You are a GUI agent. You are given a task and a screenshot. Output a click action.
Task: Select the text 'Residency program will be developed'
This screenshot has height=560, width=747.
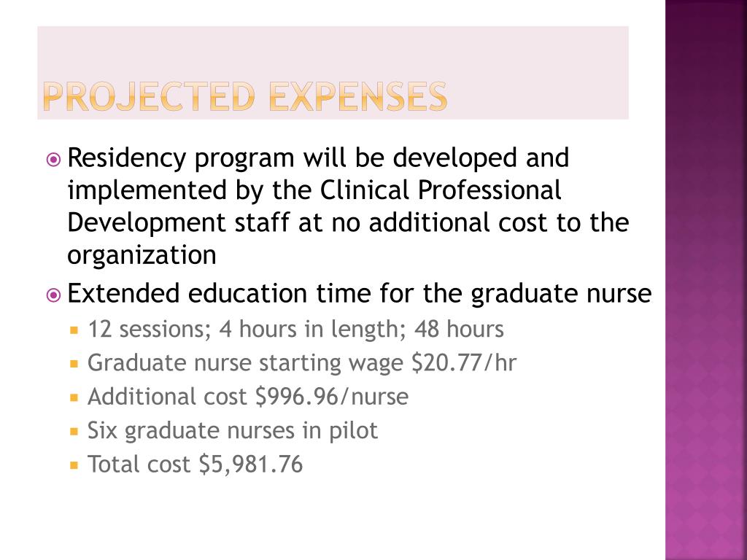coord(293,158)
